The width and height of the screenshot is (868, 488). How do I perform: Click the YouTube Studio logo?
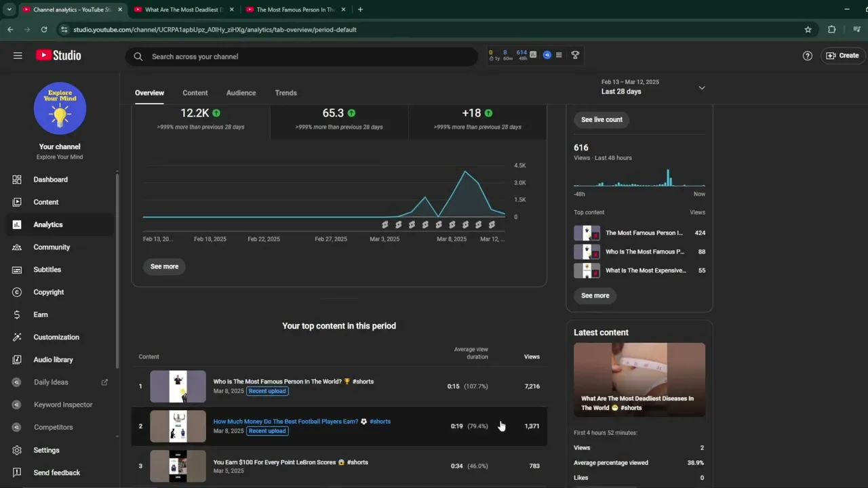pyautogui.click(x=58, y=56)
